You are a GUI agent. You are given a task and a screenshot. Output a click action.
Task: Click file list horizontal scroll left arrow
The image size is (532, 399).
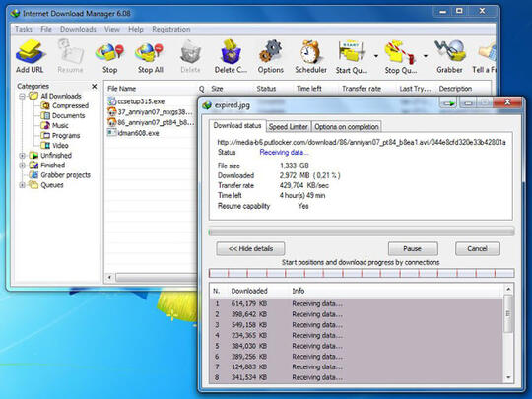[x=109, y=277]
